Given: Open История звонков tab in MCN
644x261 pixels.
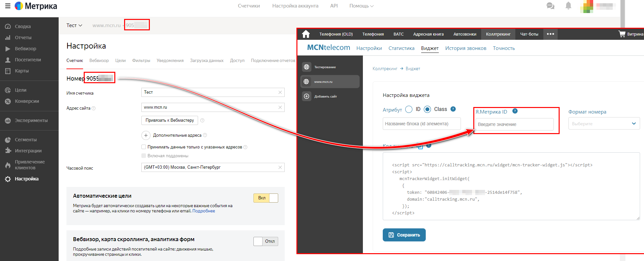Looking at the screenshot, I should [x=466, y=48].
